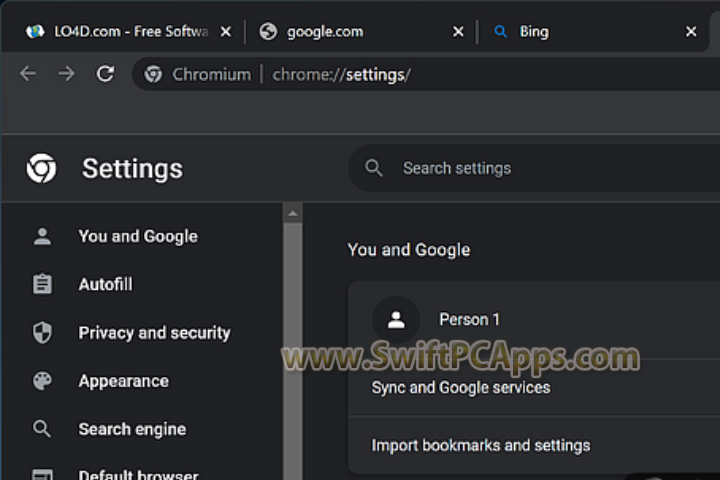Switch to the google.com tab
720x480 pixels.
point(360,31)
